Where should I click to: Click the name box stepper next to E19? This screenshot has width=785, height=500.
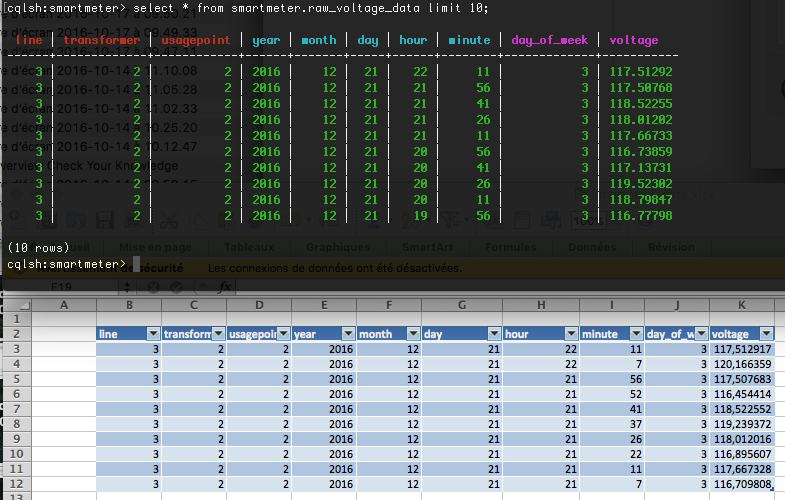pos(127,287)
